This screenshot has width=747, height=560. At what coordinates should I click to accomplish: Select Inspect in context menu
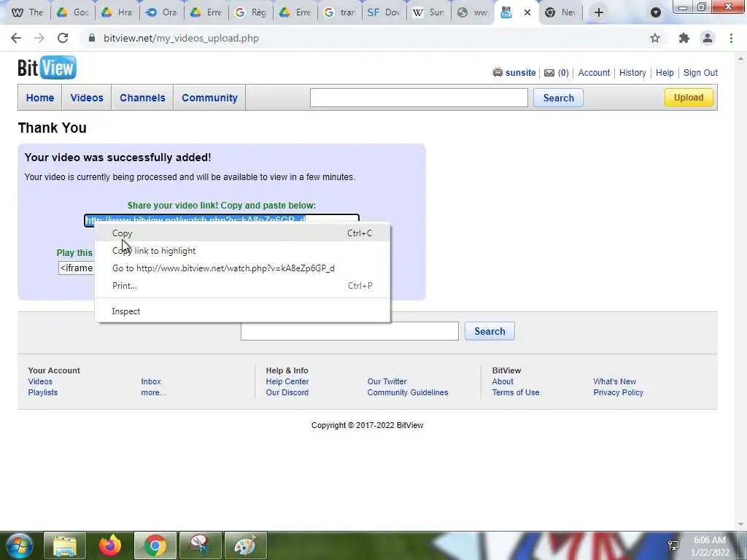point(242,311)
